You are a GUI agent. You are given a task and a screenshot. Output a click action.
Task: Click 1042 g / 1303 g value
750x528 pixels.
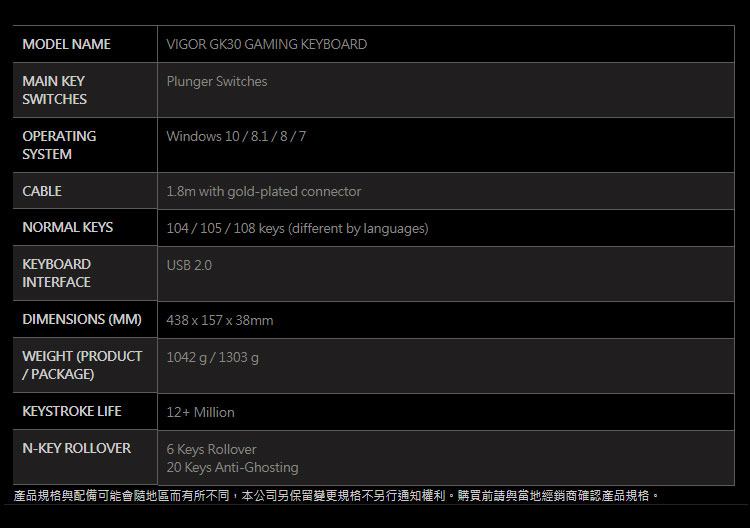212,357
